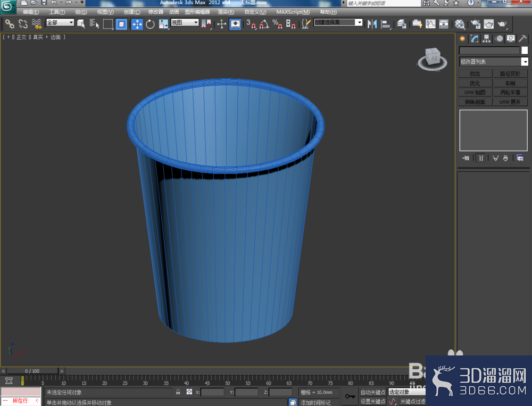Screen dimensions: 532x406
Task: Open the Curve Editor icon
Action: (430, 24)
